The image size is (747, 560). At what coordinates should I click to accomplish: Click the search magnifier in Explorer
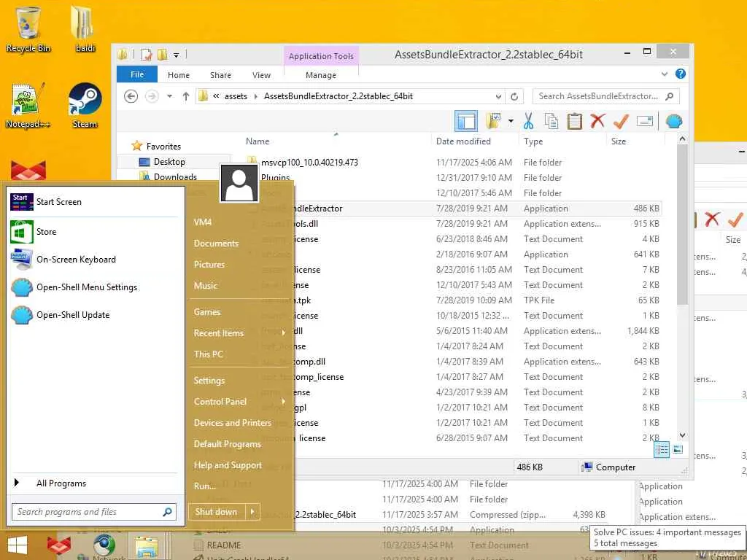tap(670, 96)
